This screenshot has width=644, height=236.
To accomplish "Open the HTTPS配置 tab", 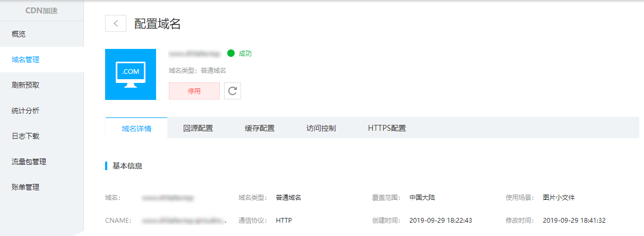I will click(387, 128).
